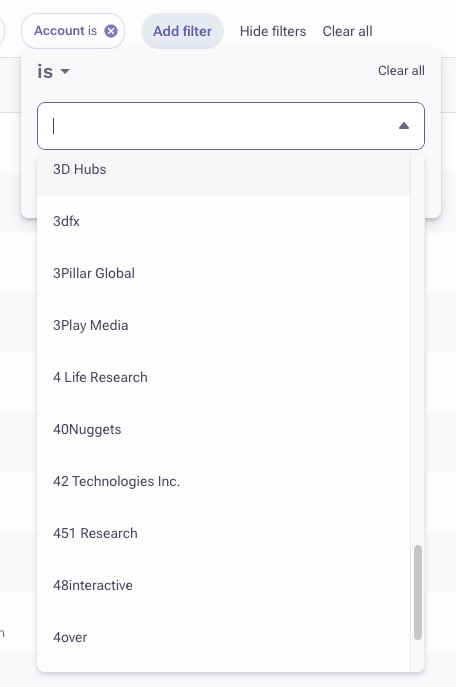The width and height of the screenshot is (456, 687).
Task: Pick 40Nuggets from the dropdown
Action: (x=223, y=429)
